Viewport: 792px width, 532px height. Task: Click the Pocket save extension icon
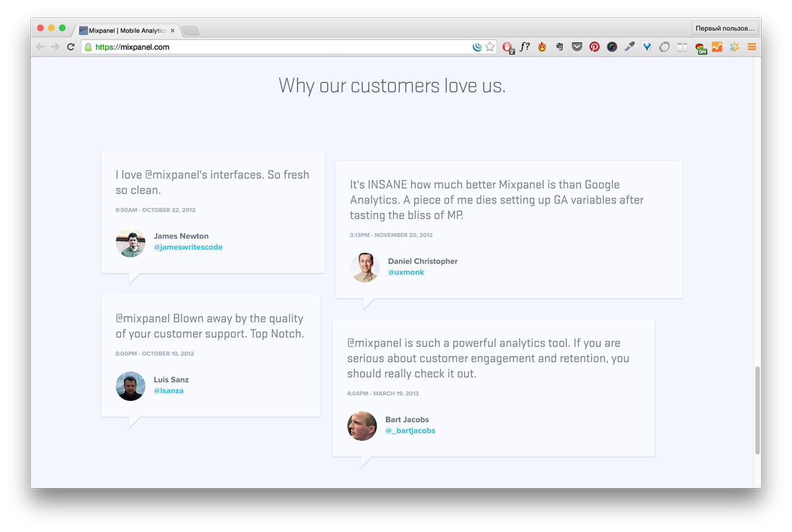point(577,47)
